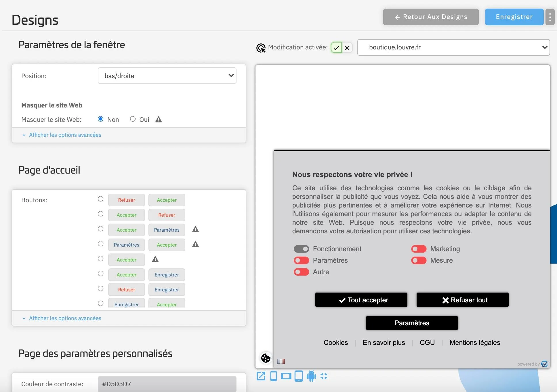Click warning icon beside Paramètres/Accepter row
This screenshot has height=392, width=557.
click(196, 244)
